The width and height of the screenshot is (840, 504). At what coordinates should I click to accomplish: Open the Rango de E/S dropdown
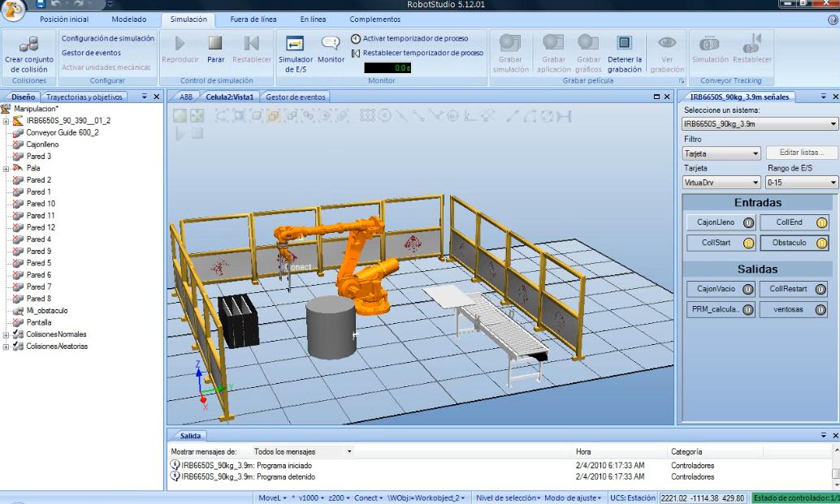pyautogui.click(x=801, y=183)
